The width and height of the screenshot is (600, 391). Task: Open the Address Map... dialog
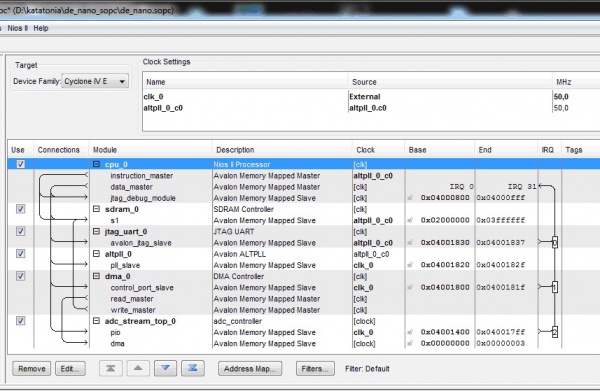pyautogui.click(x=250, y=369)
